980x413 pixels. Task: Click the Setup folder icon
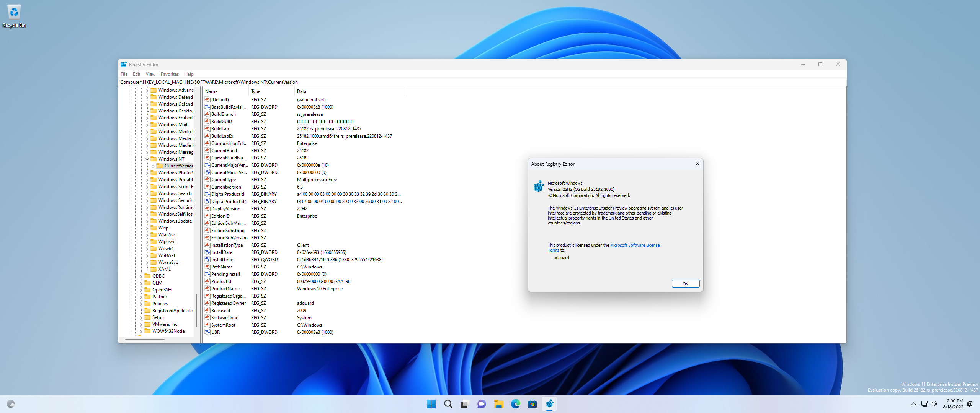point(147,317)
